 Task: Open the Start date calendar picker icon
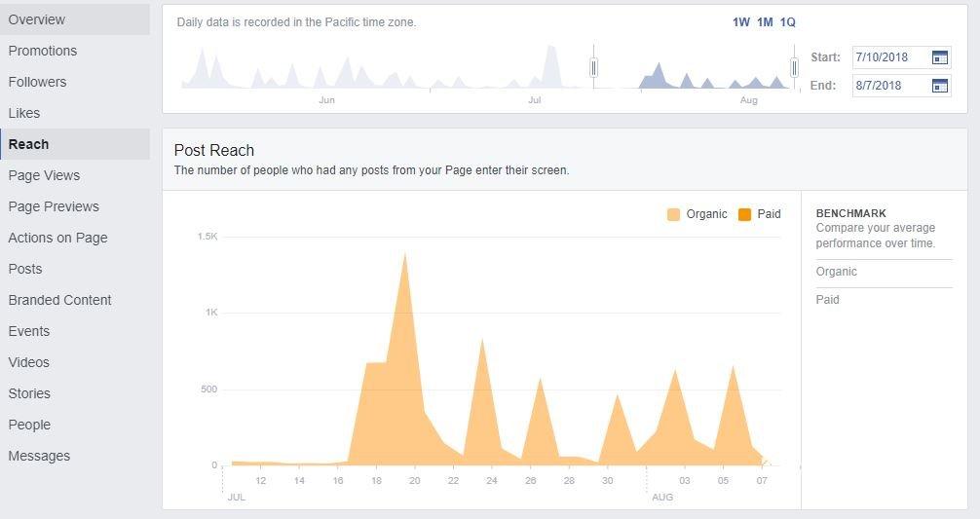pyautogui.click(x=940, y=57)
